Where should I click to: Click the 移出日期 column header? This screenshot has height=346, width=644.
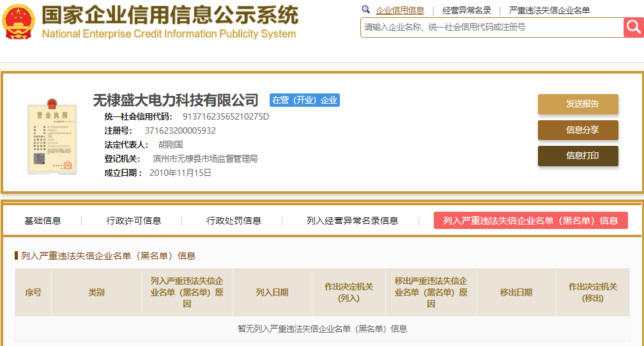coord(516,292)
